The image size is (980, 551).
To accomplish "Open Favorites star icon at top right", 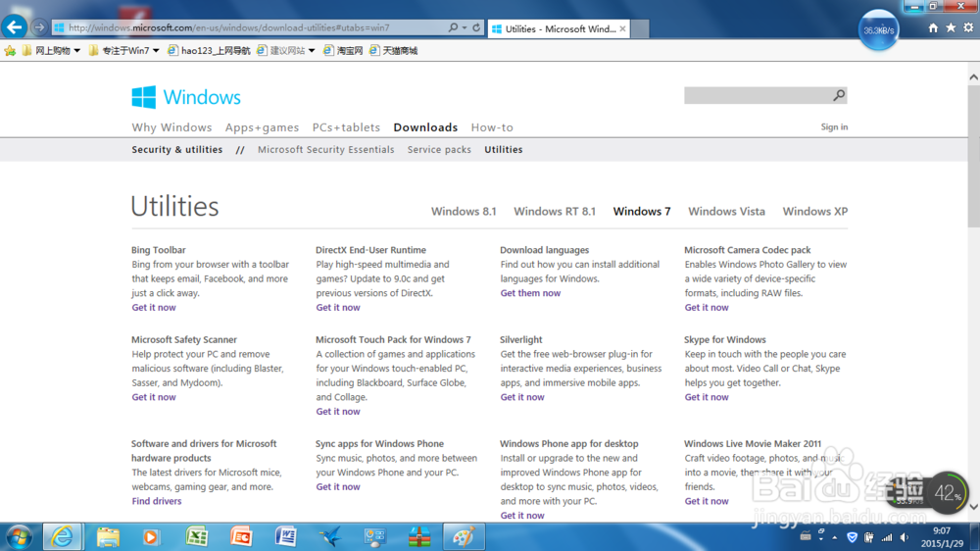I will pyautogui.click(x=951, y=27).
